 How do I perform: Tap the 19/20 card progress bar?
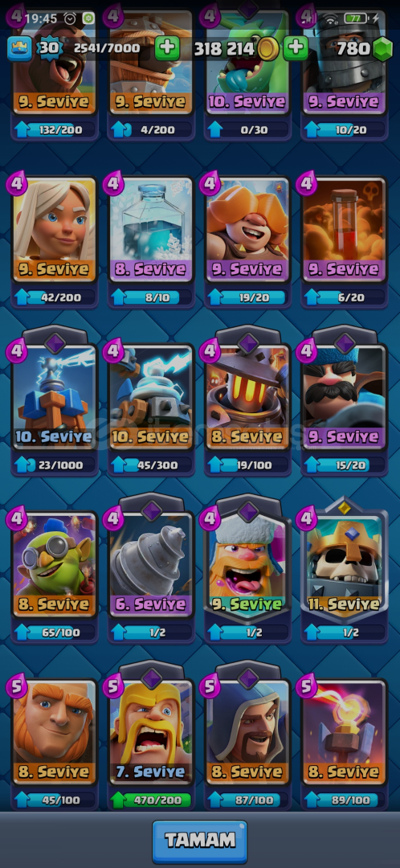click(248, 298)
